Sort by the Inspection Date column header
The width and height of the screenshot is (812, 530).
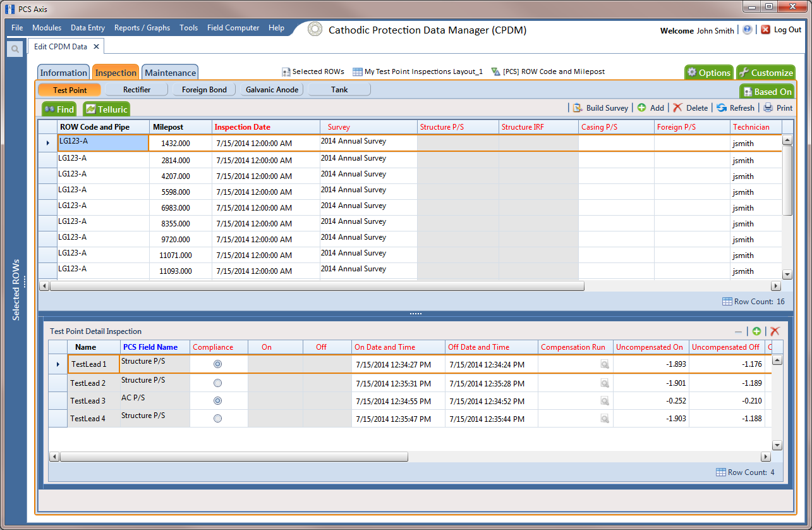(266, 127)
